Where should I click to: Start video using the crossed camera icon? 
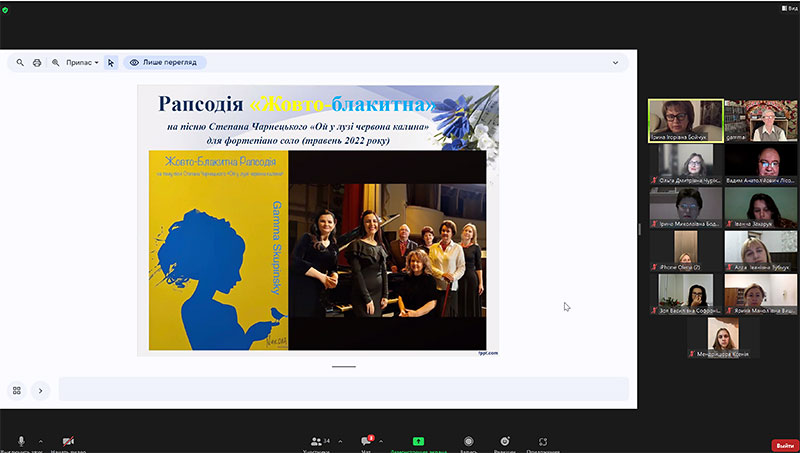[x=68, y=441]
